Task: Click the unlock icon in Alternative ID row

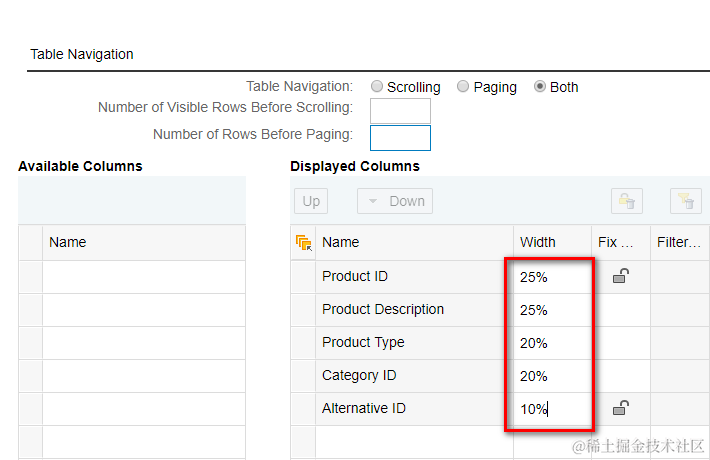Action: point(620,407)
